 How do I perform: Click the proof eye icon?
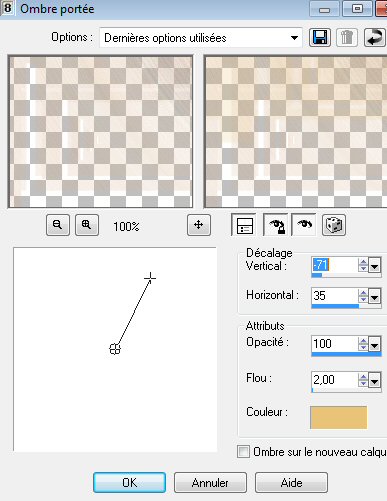pos(304,225)
